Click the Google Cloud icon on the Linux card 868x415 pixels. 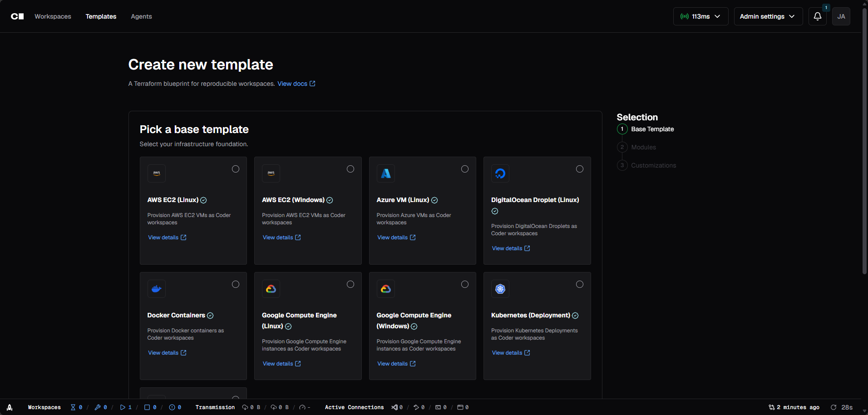271,289
